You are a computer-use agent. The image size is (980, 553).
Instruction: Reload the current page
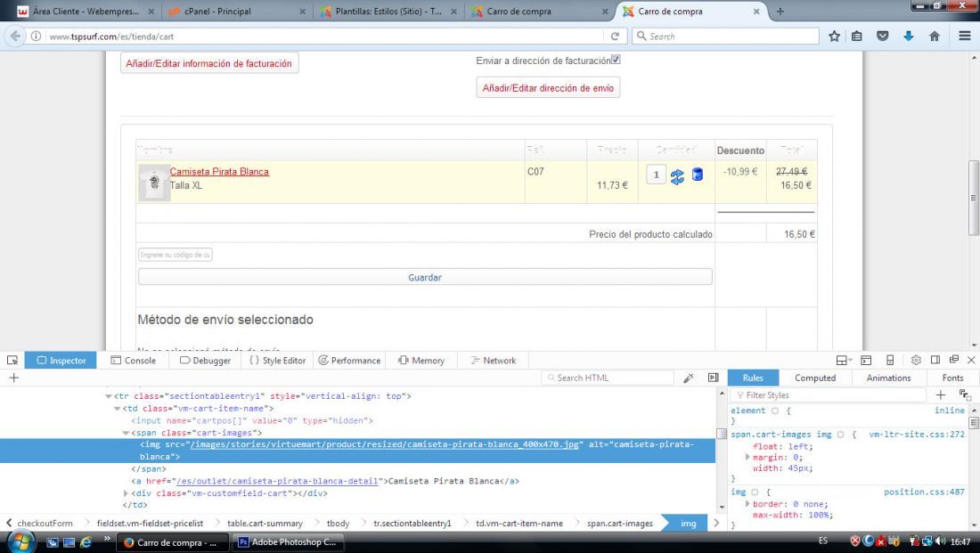tap(615, 37)
